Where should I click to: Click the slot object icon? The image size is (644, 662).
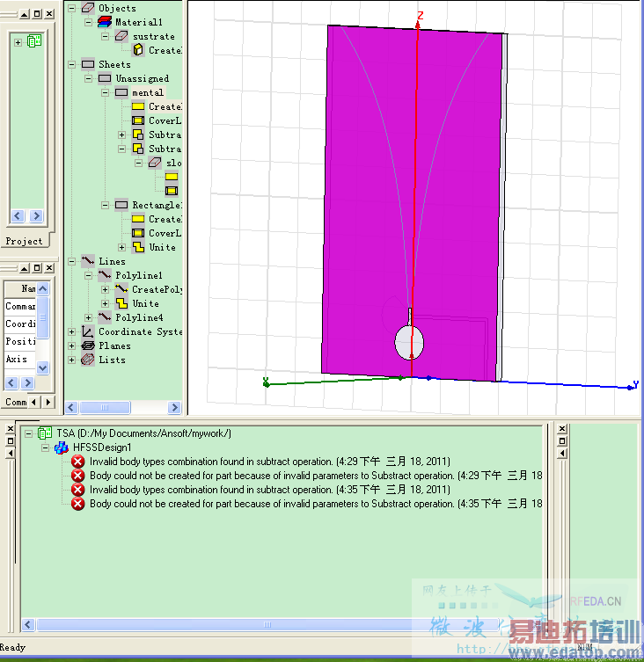pos(155,163)
